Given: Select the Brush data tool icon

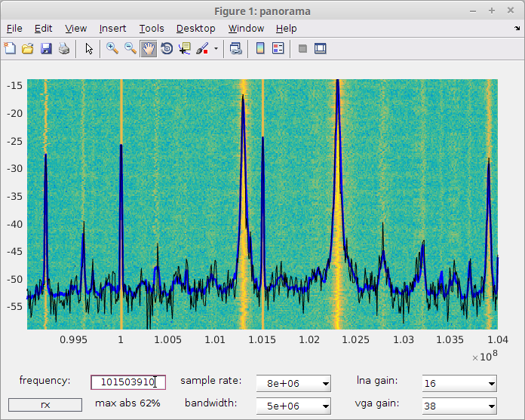Looking at the screenshot, I should pos(202,48).
